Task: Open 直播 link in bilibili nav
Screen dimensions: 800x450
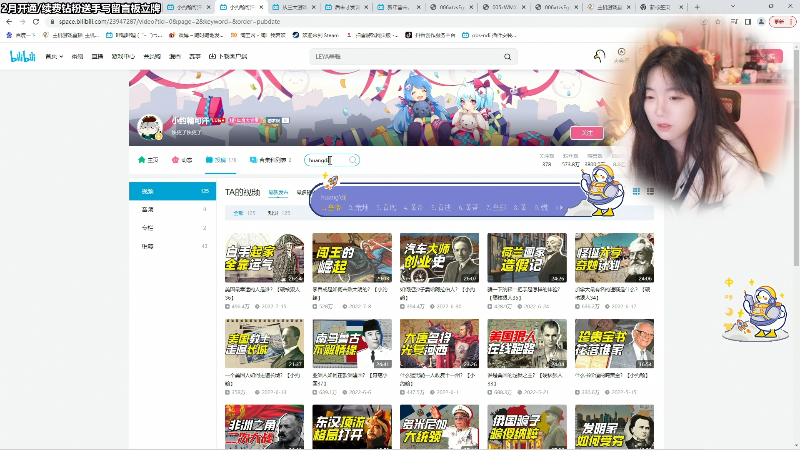Action: 97,57
